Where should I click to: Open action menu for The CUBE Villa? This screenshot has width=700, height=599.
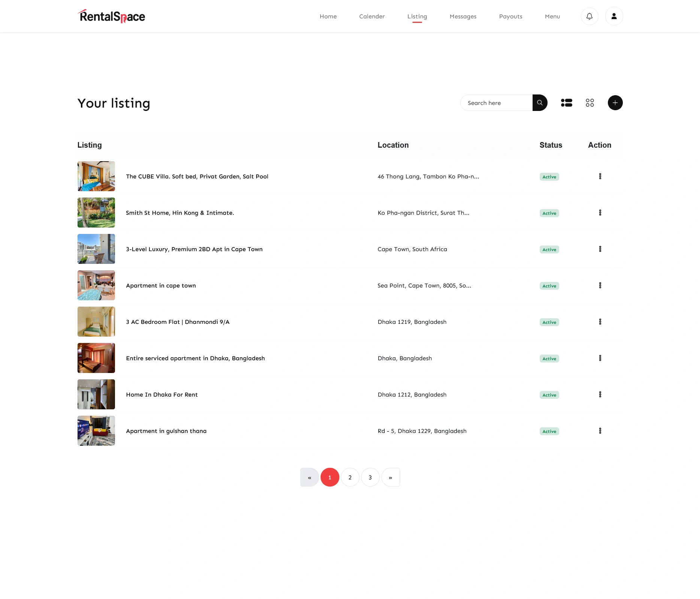[x=600, y=177]
